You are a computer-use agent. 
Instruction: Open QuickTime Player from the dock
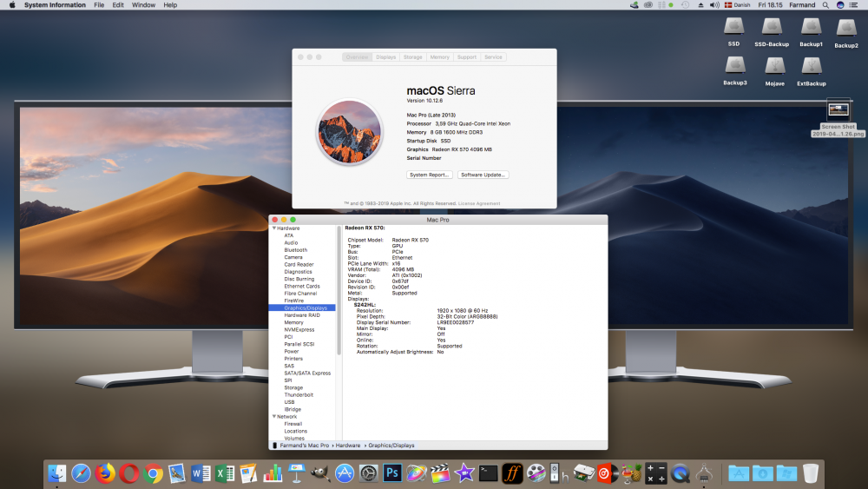coord(680,473)
